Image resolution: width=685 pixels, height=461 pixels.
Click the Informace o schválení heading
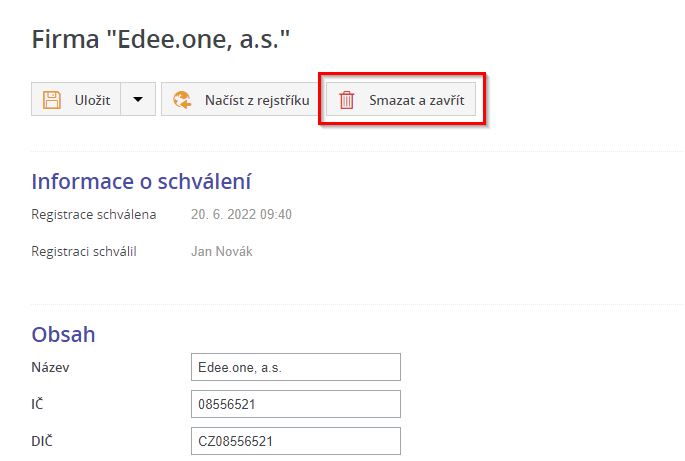pos(141,181)
